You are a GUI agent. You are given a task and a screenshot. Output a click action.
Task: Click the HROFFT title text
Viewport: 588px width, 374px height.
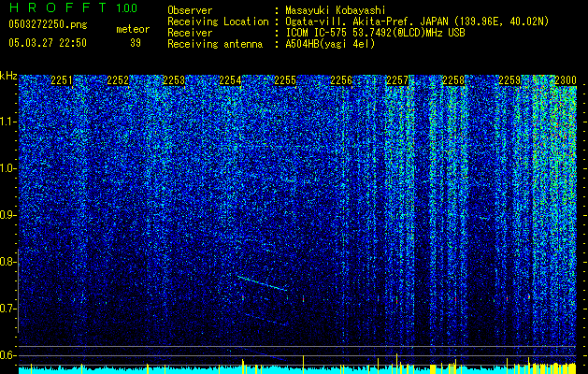pos(58,7)
